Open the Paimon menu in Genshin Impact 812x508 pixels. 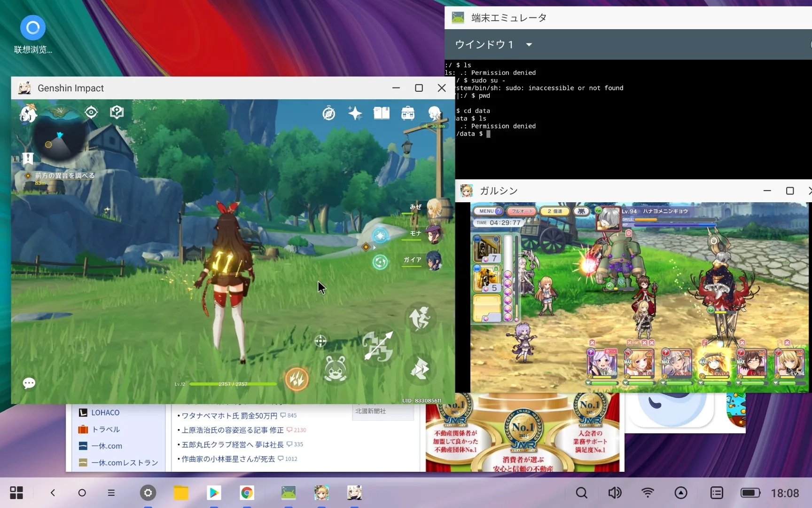[x=28, y=113]
